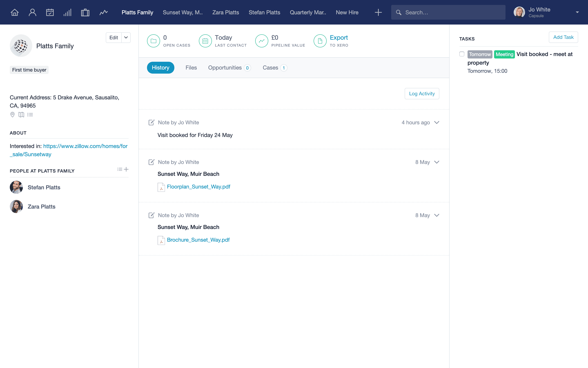Click the Tomorrow due label on task
This screenshot has height=368, width=588.
click(x=480, y=54)
